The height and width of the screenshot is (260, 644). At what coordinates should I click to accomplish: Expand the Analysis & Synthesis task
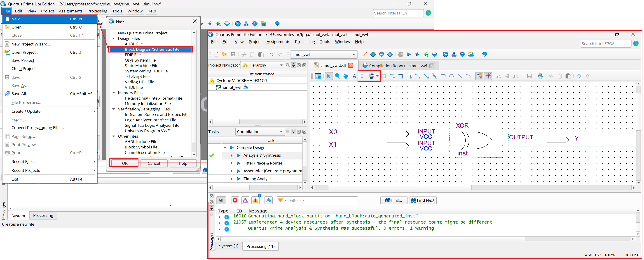[232, 155]
